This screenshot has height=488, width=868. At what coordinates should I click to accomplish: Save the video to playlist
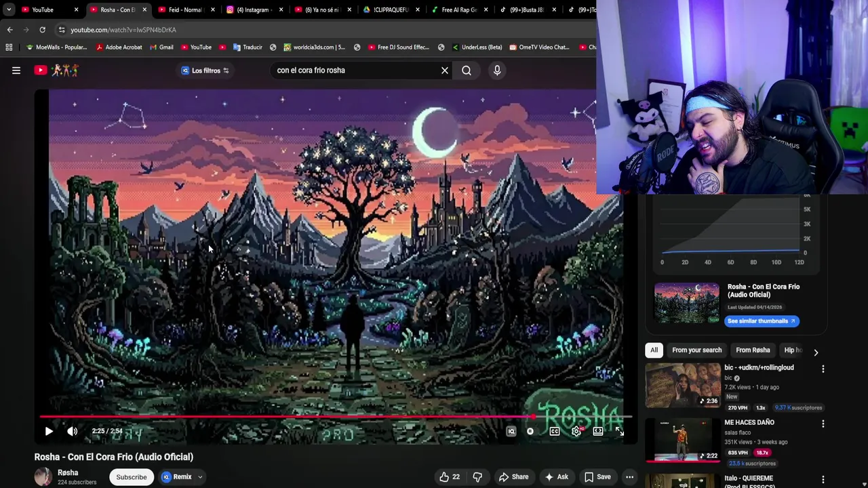coord(597,477)
